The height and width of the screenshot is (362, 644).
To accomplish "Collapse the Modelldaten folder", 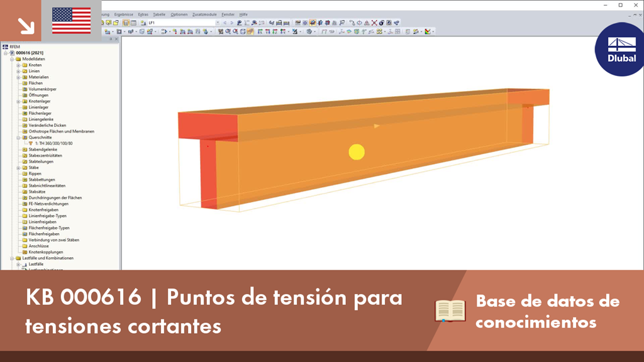I will pos(12,59).
